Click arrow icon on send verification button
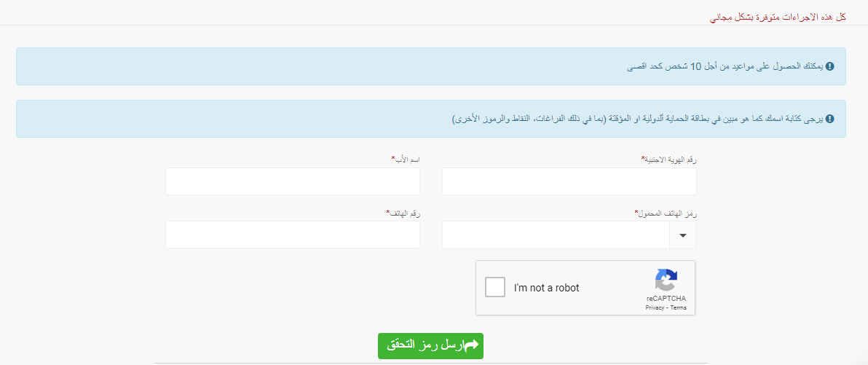 (x=470, y=344)
